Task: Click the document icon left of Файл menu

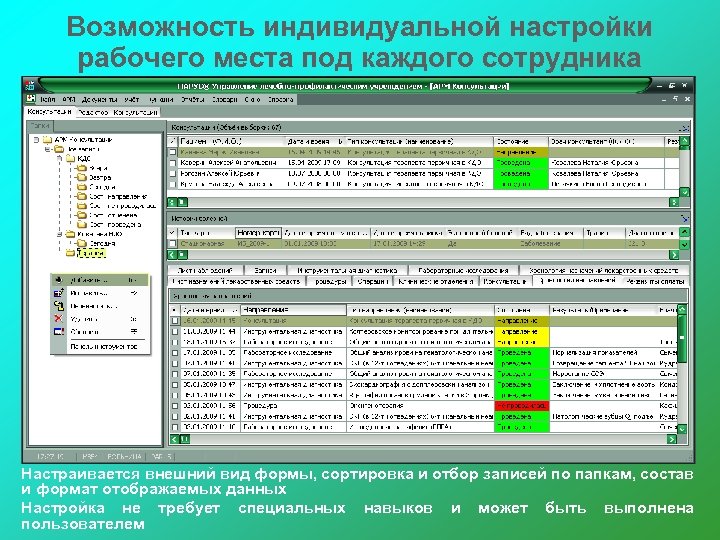Action: (x=30, y=99)
